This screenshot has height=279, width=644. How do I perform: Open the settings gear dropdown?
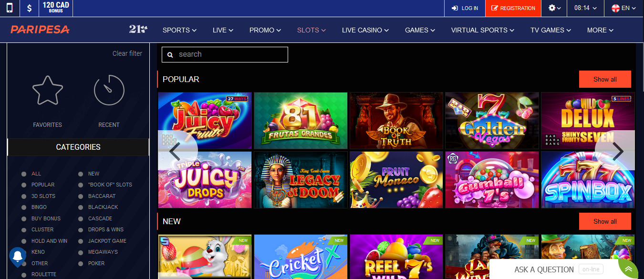click(554, 8)
